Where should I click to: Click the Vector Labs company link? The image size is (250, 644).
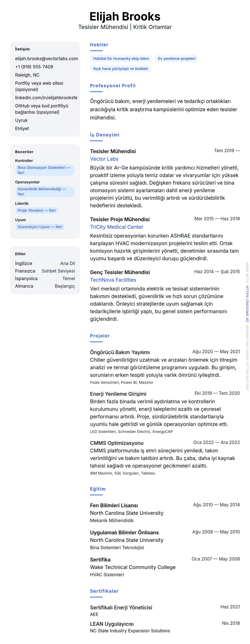click(x=104, y=159)
